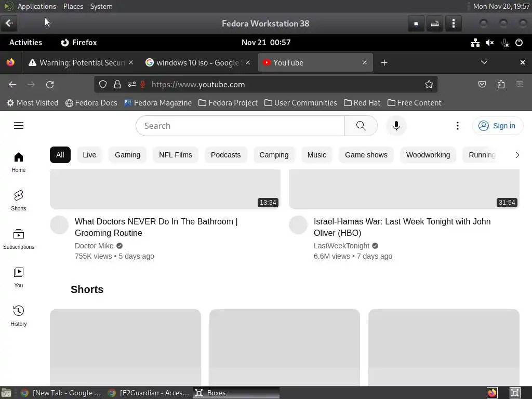Open the You library sidebar item
Viewport: 532px width, 399px height.
pos(19,277)
